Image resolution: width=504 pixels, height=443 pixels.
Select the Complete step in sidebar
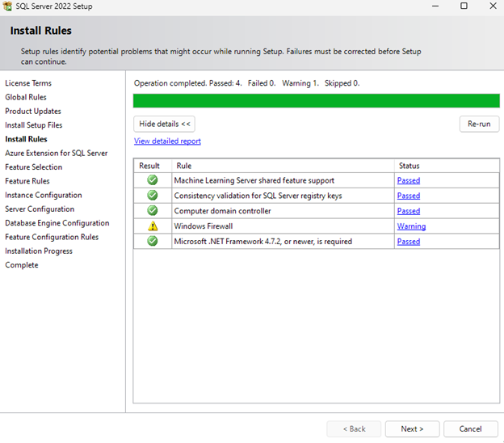pyautogui.click(x=22, y=265)
